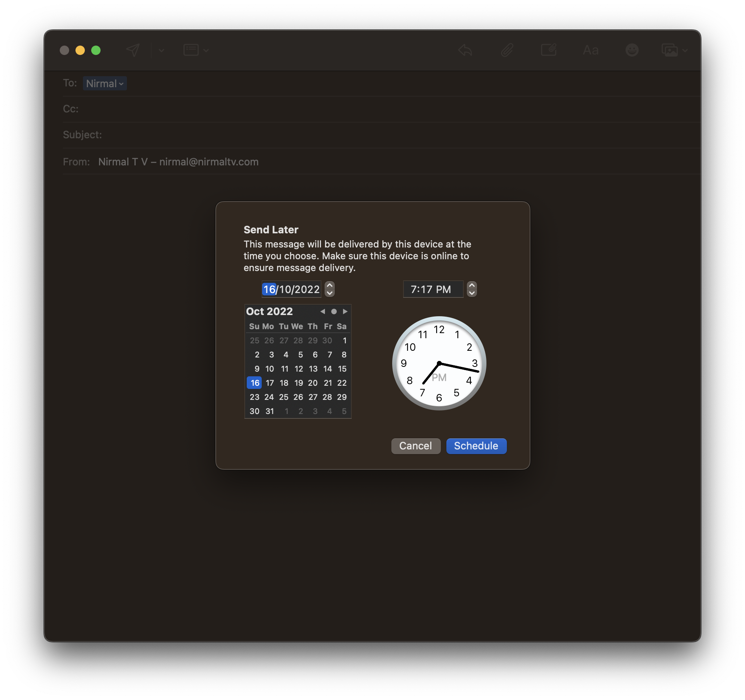Select October 12 in the calendar
The height and width of the screenshot is (700, 745).
(299, 368)
